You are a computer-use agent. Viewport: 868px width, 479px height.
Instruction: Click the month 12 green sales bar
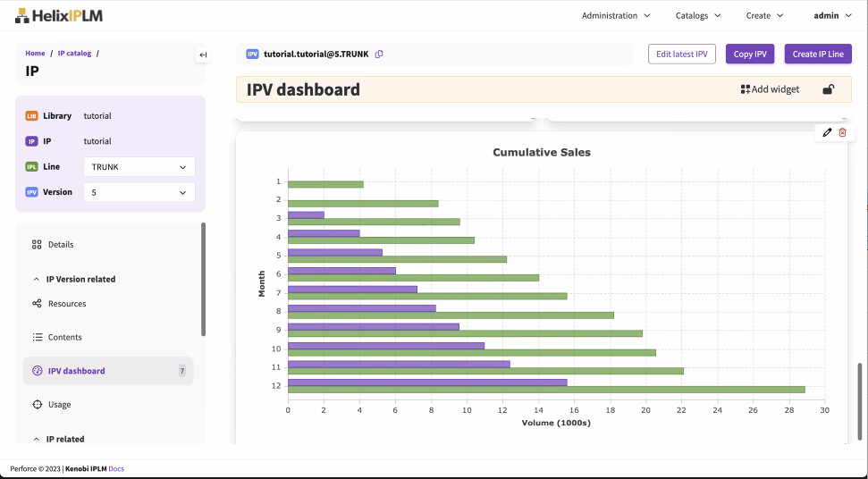coord(546,390)
